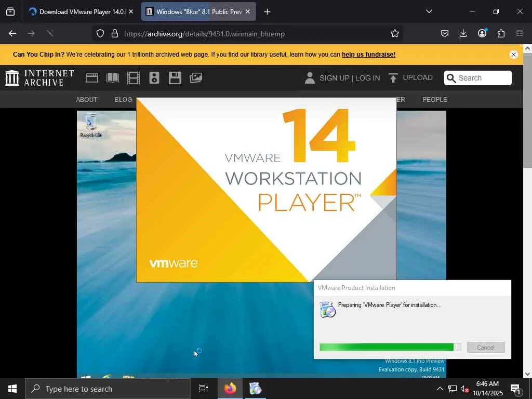Click SIGN UP link

pos(334,78)
